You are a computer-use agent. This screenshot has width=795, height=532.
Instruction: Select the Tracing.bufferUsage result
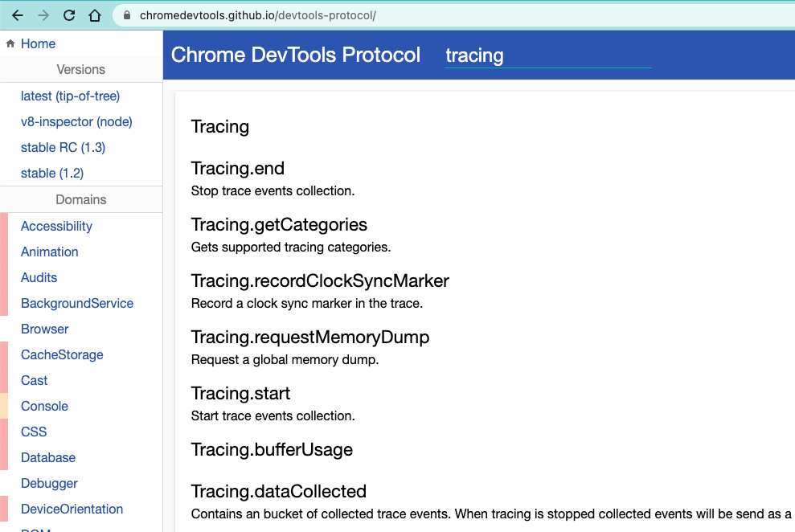[x=272, y=449]
